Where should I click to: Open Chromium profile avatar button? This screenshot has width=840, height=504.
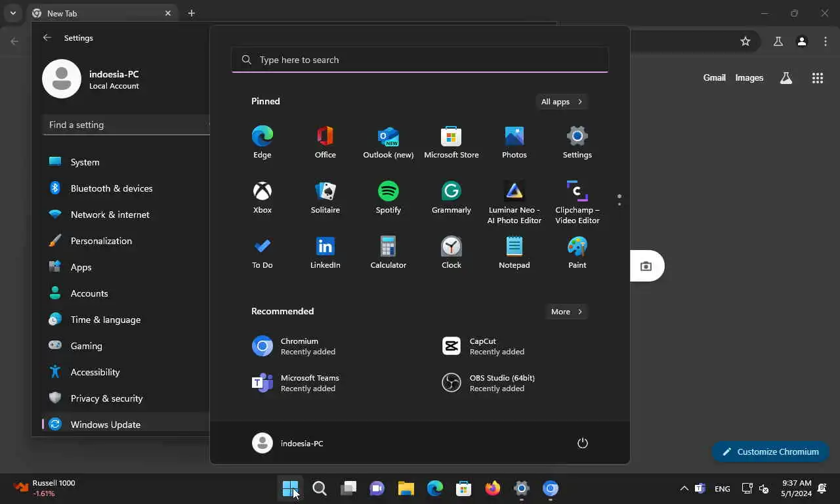[801, 41]
